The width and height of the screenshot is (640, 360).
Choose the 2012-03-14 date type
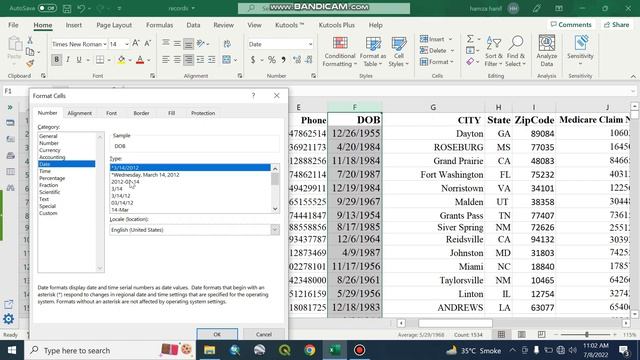125,182
